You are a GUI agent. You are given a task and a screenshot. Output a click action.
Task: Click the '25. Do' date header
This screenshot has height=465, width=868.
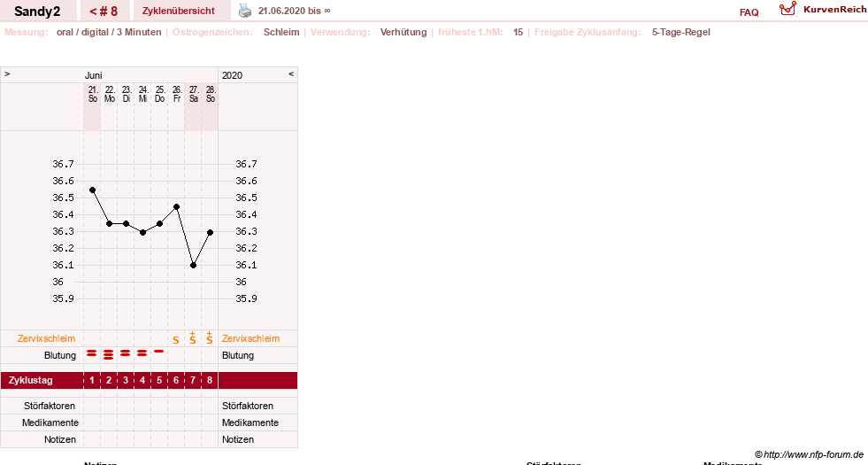(x=160, y=94)
